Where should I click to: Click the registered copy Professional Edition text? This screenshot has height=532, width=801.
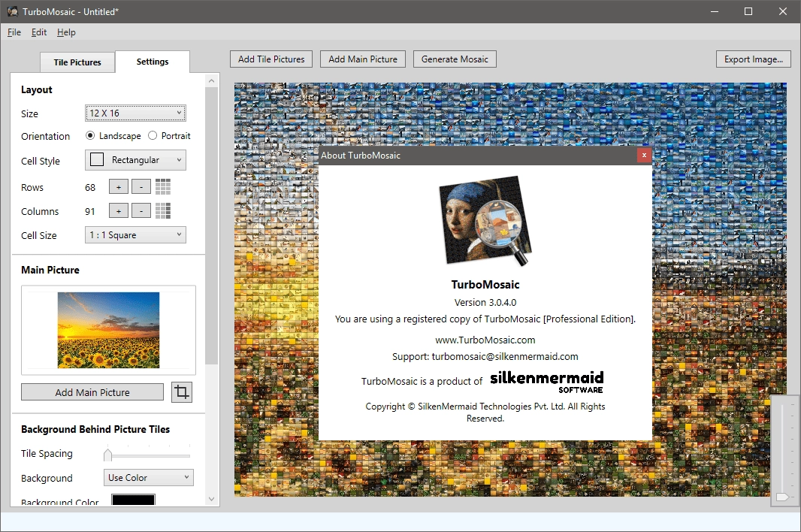(485, 319)
